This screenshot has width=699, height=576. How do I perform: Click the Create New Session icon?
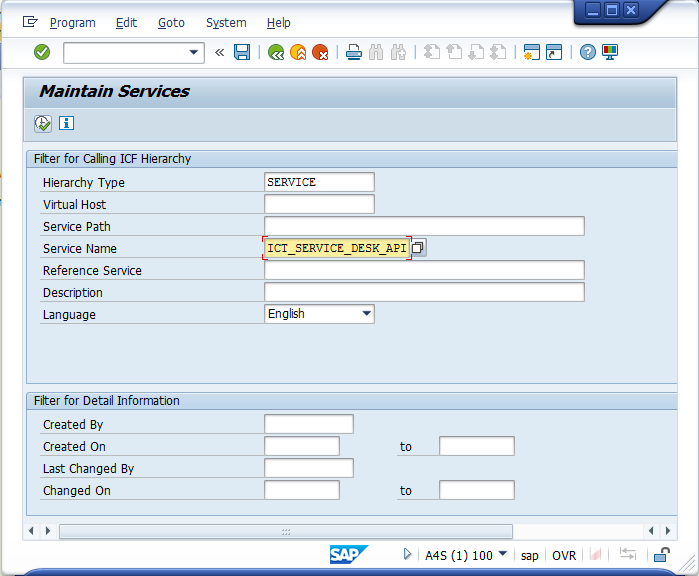coord(531,52)
